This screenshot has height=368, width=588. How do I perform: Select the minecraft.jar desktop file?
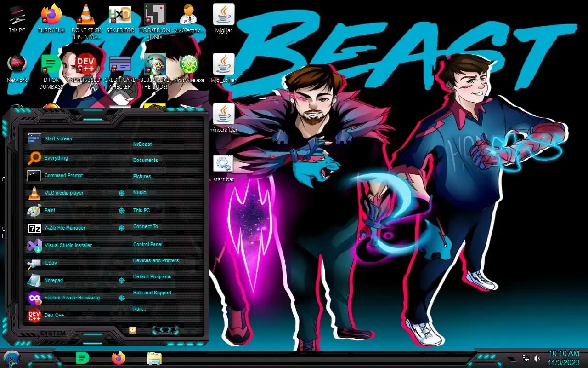click(x=224, y=118)
